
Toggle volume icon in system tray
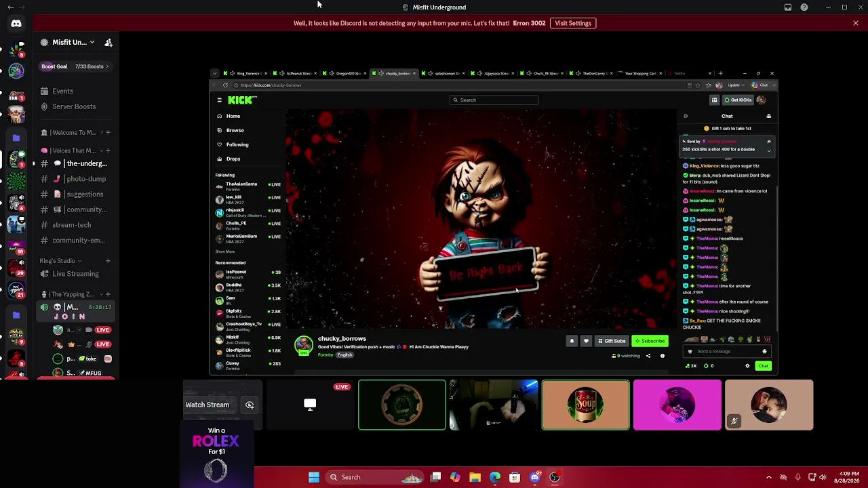[823, 477]
